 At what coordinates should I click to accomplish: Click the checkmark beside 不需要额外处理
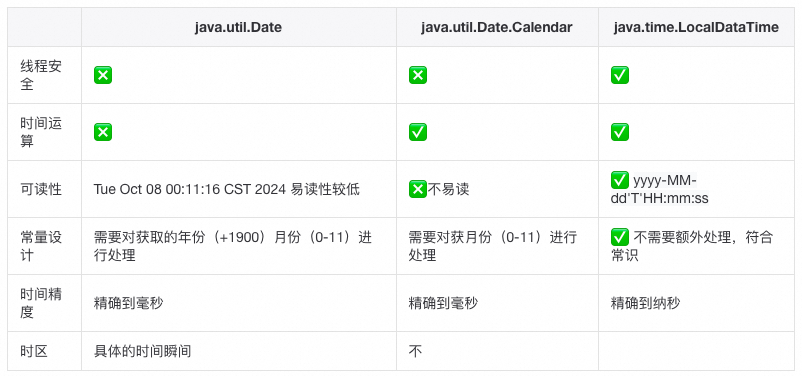[620, 237]
